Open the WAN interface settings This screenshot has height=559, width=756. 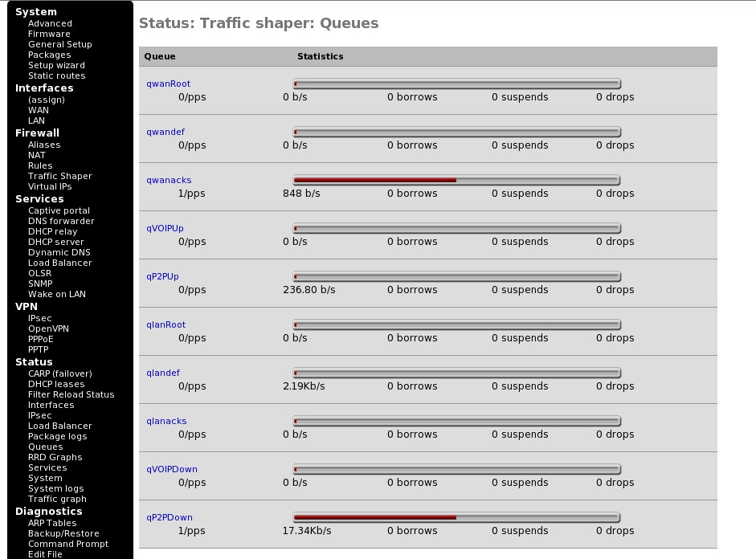(38, 110)
